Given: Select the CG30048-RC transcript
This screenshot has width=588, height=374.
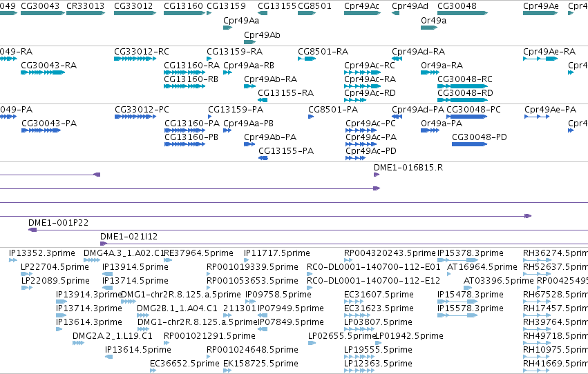Looking at the screenshot, I should pos(462,86).
